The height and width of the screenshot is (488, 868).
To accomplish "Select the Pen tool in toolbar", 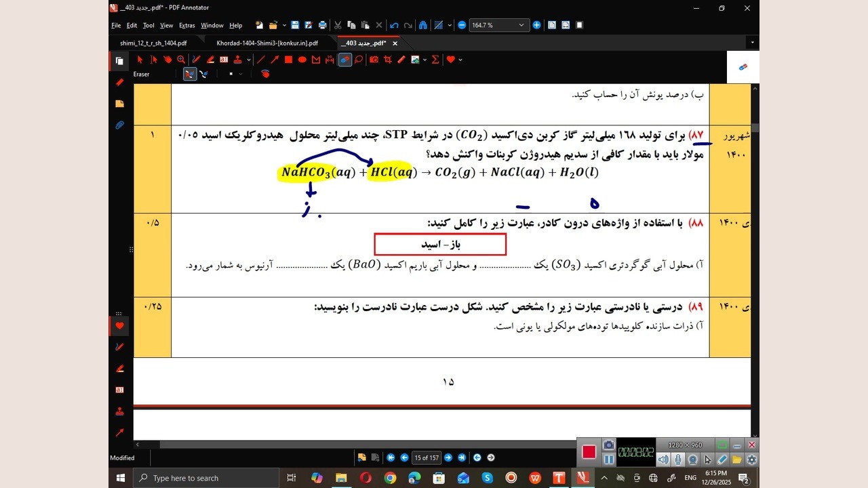I will click(196, 60).
